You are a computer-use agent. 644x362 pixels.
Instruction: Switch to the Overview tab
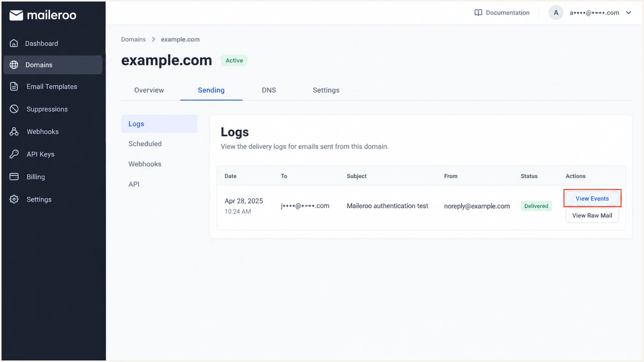pyautogui.click(x=149, y=90)
